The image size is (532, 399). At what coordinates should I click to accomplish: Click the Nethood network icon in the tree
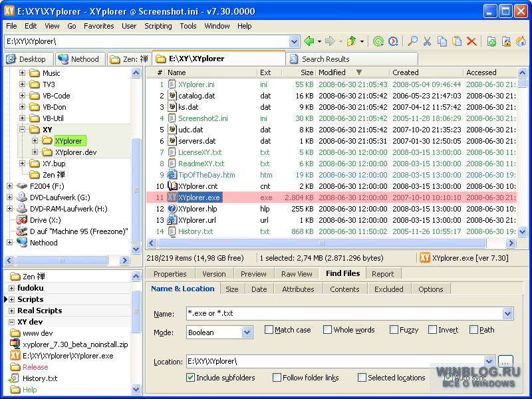tap(22, 242)
